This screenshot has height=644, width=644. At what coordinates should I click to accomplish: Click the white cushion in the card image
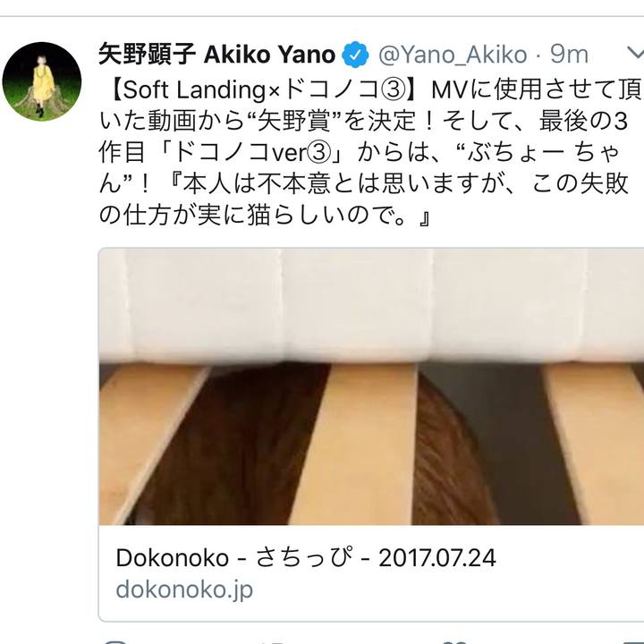pyautogui.click(x=371, y=306)
